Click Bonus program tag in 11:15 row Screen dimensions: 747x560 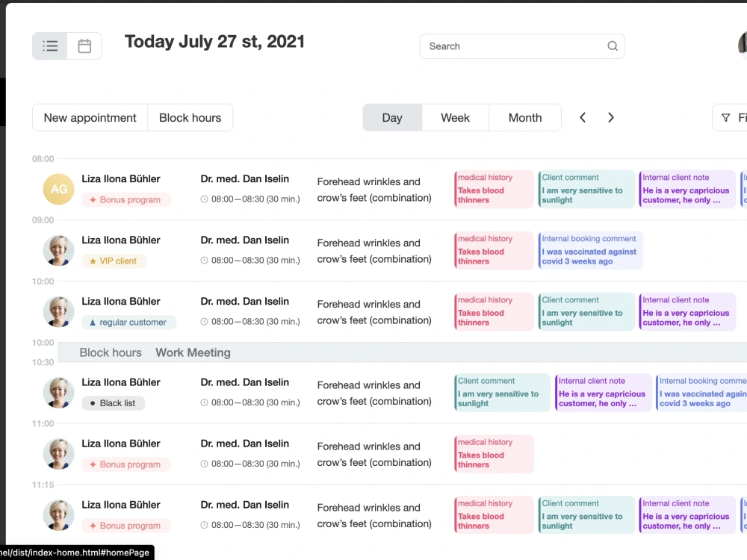125,526
